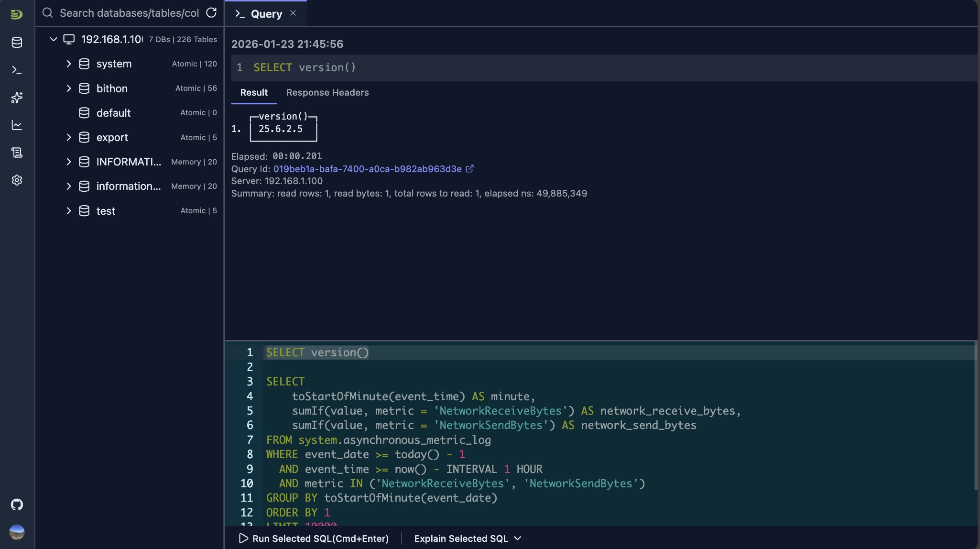Switch to the Response Headers tab
The width and height of the screenshot is (980, 549).
[327, 92]
